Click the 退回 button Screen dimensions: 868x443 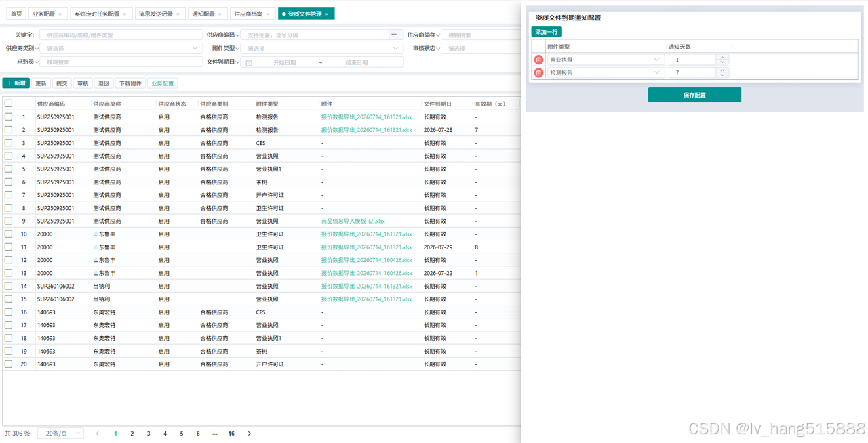pos(104,83)
